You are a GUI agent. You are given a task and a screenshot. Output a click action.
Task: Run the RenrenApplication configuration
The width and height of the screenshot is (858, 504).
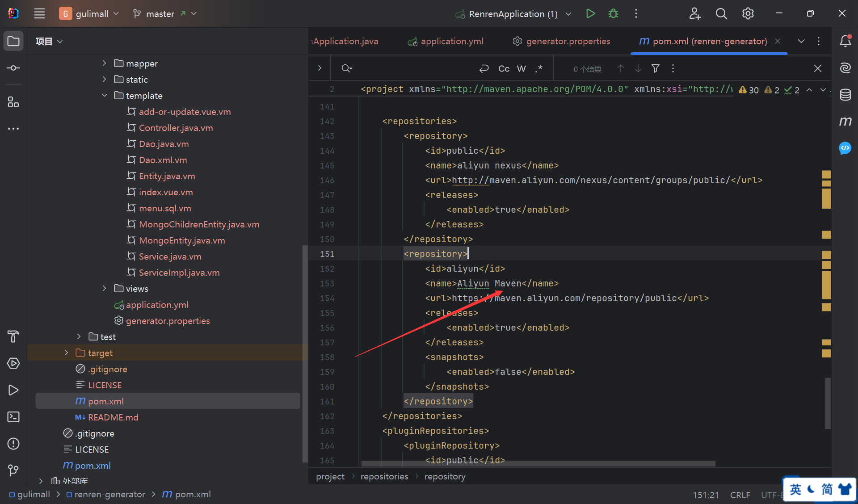[590, 14]
